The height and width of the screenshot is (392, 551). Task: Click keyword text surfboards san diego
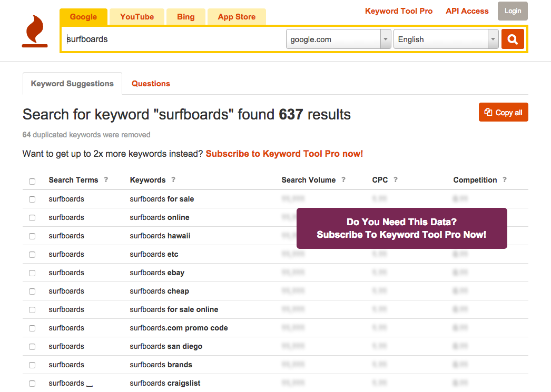[x=166, y=346]
